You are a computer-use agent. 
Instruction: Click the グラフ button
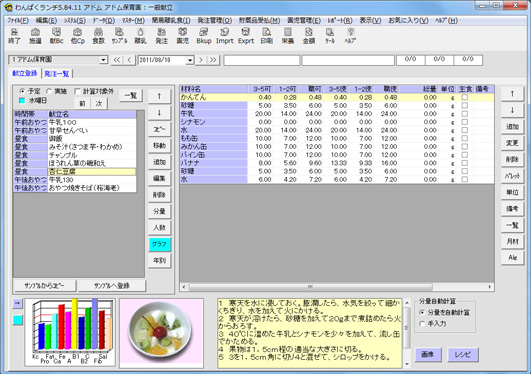tap(160, 244)
